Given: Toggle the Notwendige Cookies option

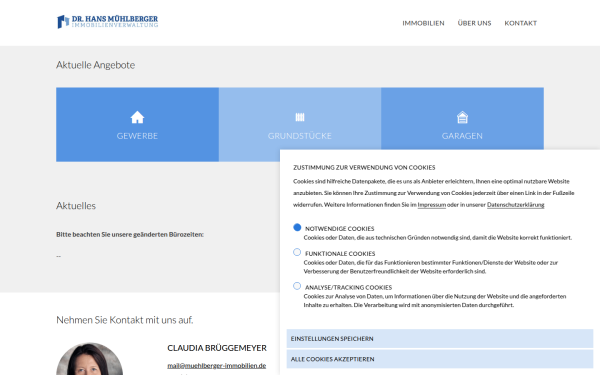Looking at the screenshot, I should (297, 227).
